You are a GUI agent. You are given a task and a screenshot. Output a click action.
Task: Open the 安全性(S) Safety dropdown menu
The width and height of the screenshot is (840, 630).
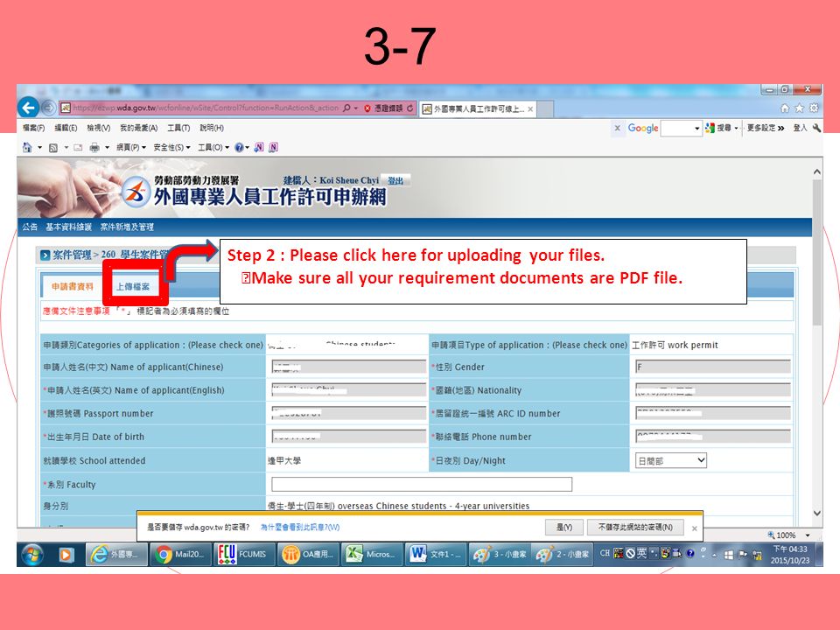pyautogui.click(x=172, y=147)
